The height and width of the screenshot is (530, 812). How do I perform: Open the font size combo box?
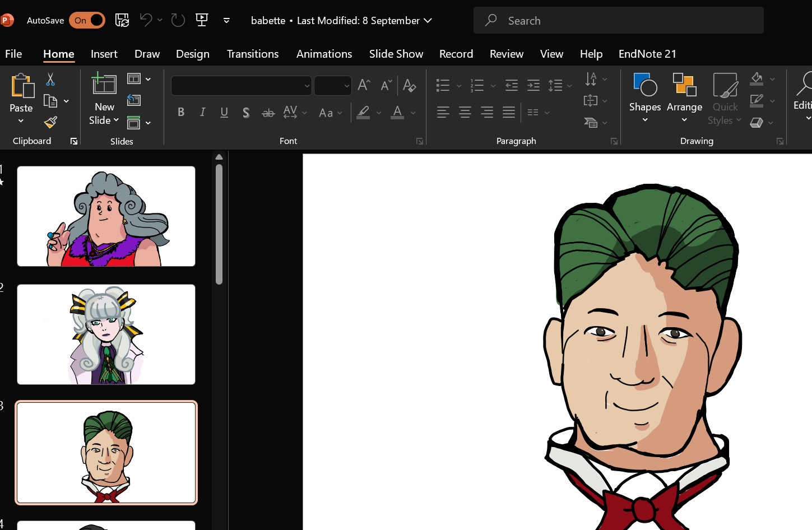(x=333, y=86)
